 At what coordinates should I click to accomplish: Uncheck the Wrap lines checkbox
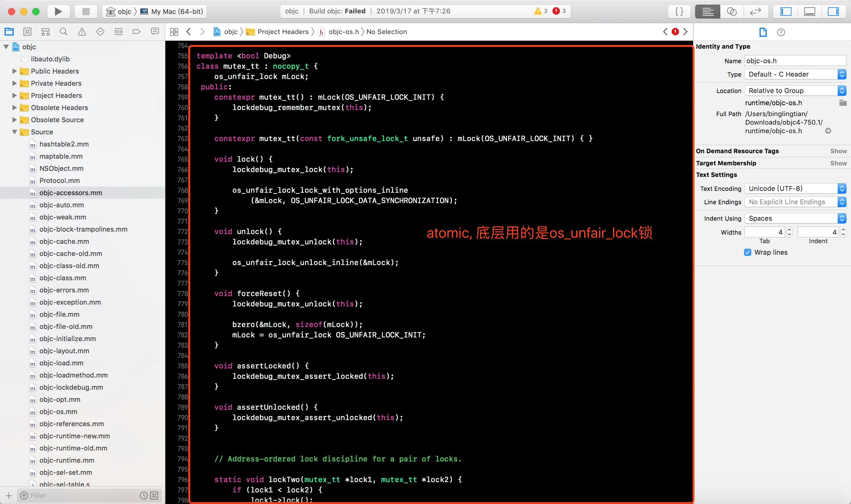pos(747,252)
